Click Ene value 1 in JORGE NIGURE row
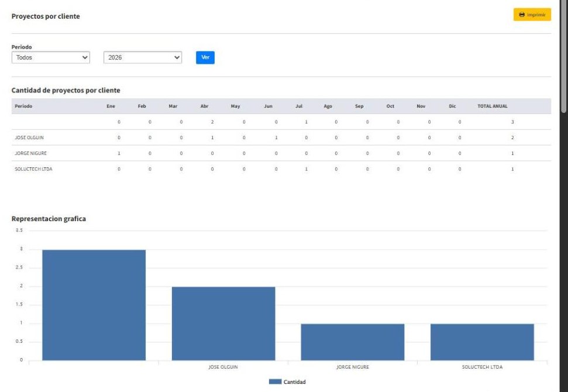 click(x=119, y=153)
